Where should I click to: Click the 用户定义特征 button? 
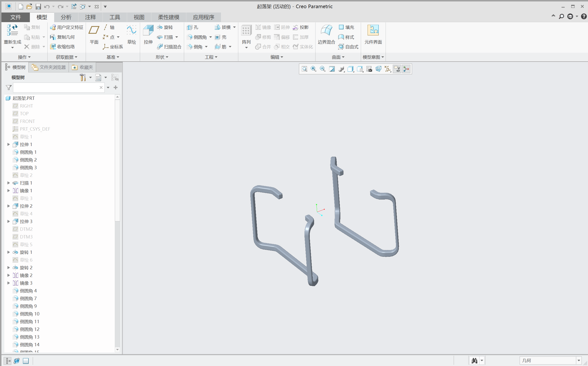(x=67, y=27)
